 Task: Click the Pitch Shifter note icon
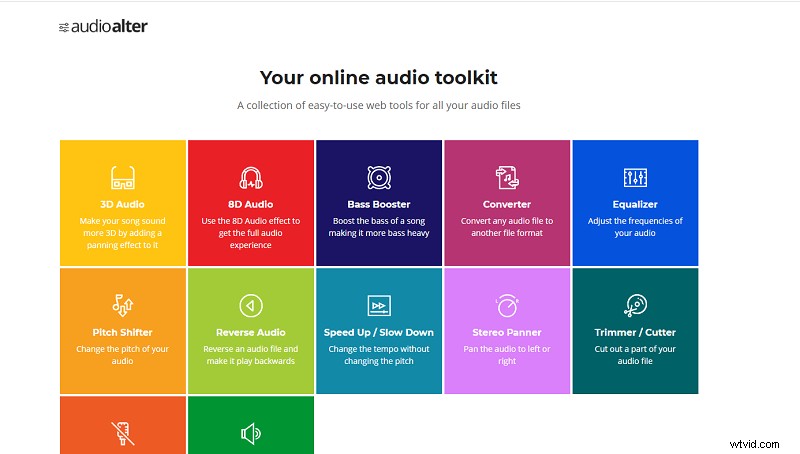(122, 305)
